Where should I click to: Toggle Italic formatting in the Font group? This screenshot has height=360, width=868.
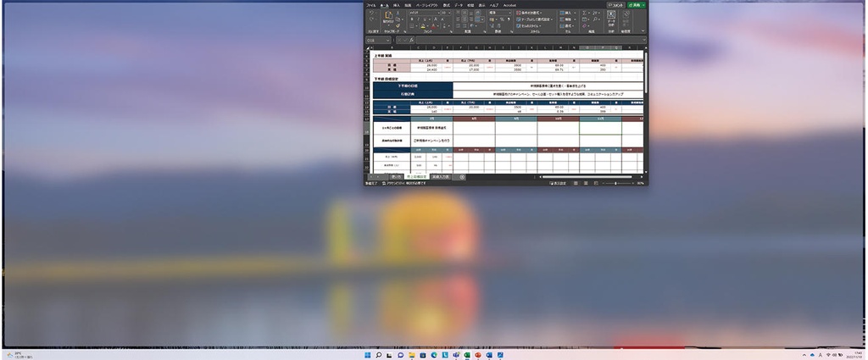tap(419, 19)
